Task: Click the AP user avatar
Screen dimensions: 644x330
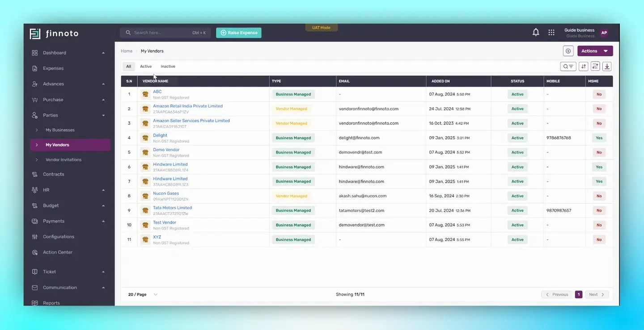Action: click(x=604, y=33)
